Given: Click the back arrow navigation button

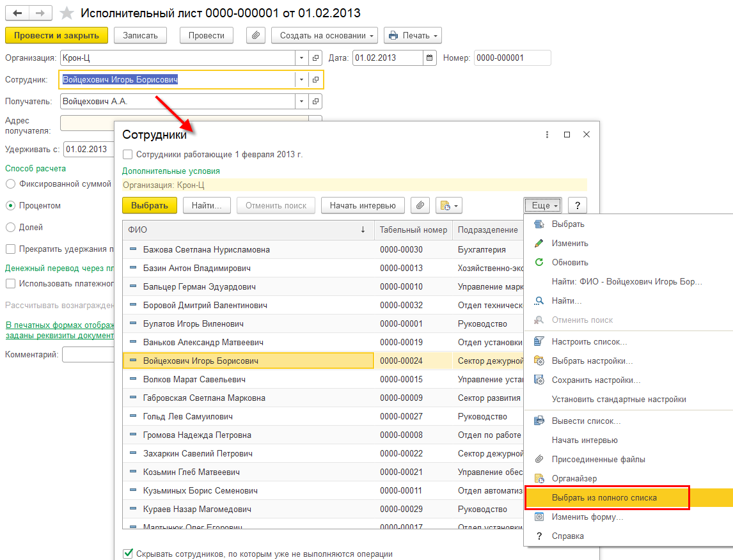Looking at the screenshot, I should pos(18,13).
